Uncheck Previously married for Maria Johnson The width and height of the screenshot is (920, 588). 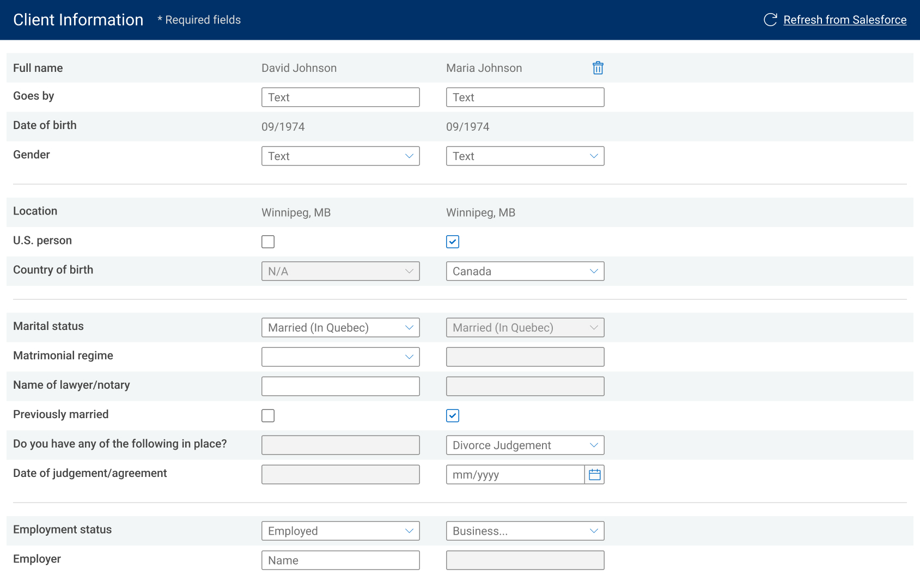(453, 416)
